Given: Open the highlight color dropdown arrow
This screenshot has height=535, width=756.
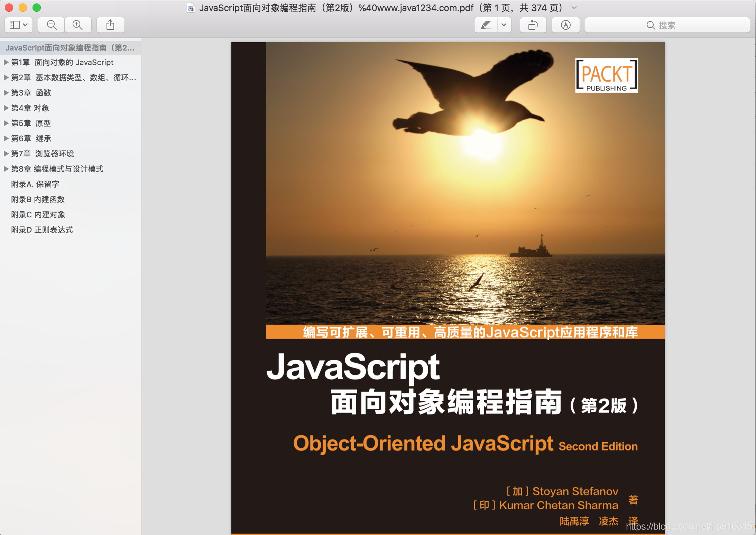Looking at the screenshot, I should [x=504, y=25].
